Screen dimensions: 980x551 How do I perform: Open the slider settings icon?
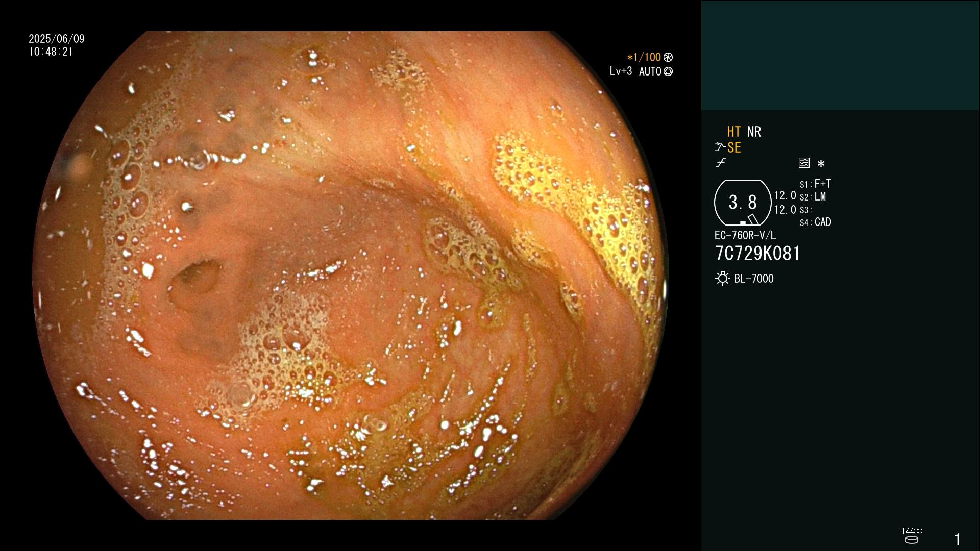point(804,163)
